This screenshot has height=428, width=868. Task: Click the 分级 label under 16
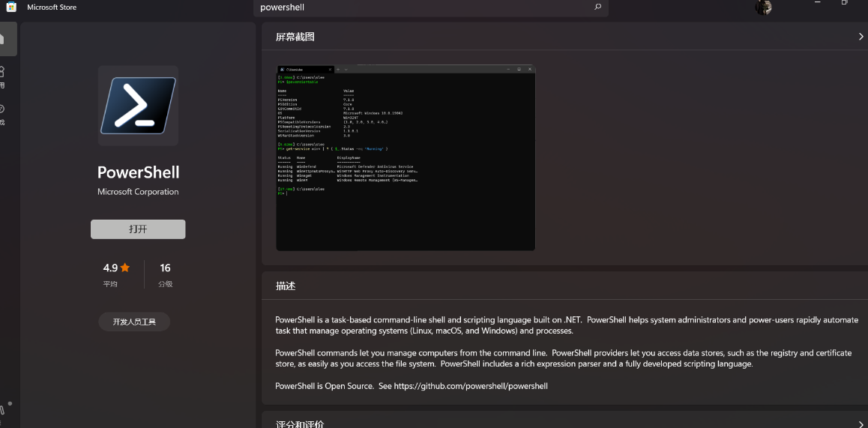[x=166, y=284]
